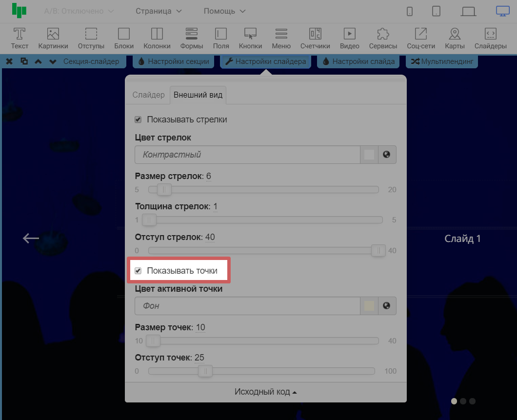Screen dimensions: 517x420
Task: Delete section with the X icon
Action: pyautogui.click(x=9, y=61)
